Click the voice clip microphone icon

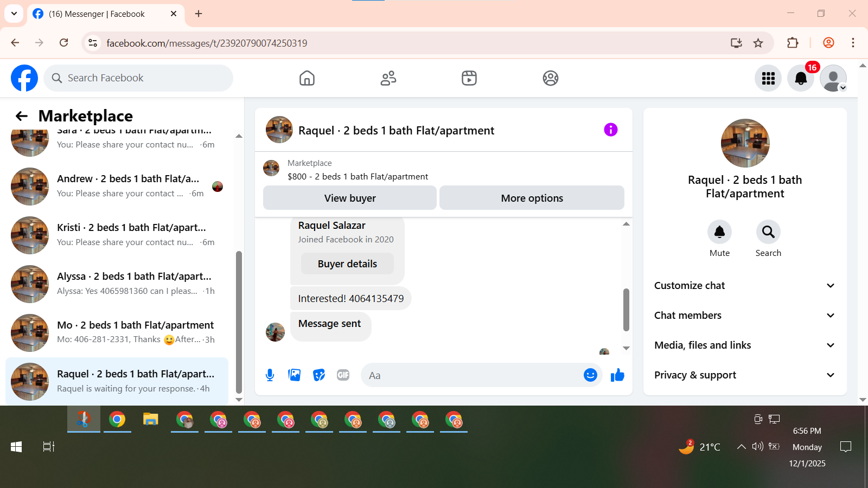coord(270,375)
